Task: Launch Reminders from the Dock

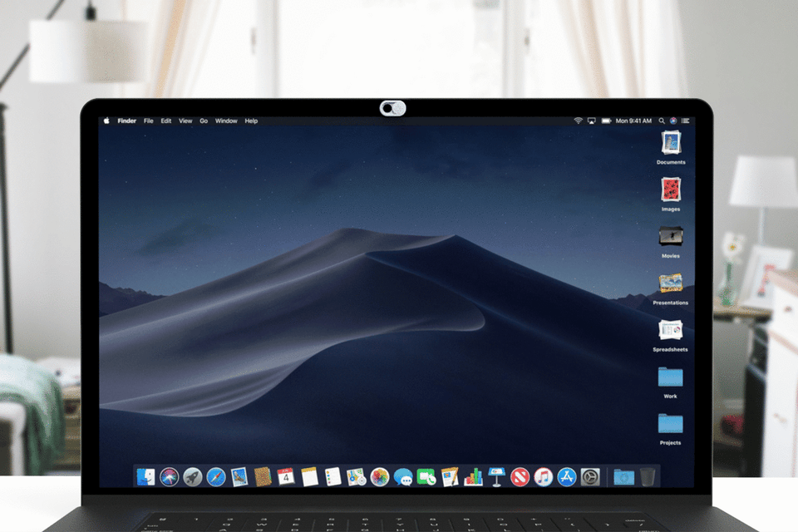Action: pyautogui.click(x=332, y=477)
